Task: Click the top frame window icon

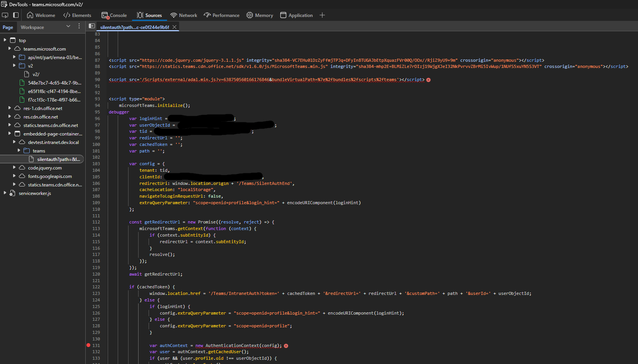Action: coord(13,40)
